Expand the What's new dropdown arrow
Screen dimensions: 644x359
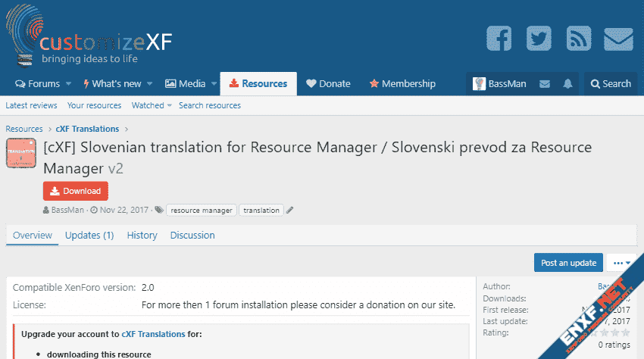150,84
